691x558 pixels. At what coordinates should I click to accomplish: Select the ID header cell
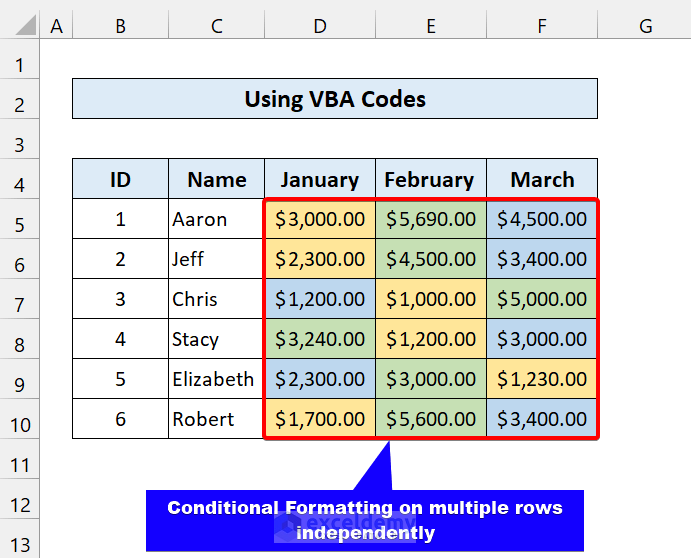point(120,180)
